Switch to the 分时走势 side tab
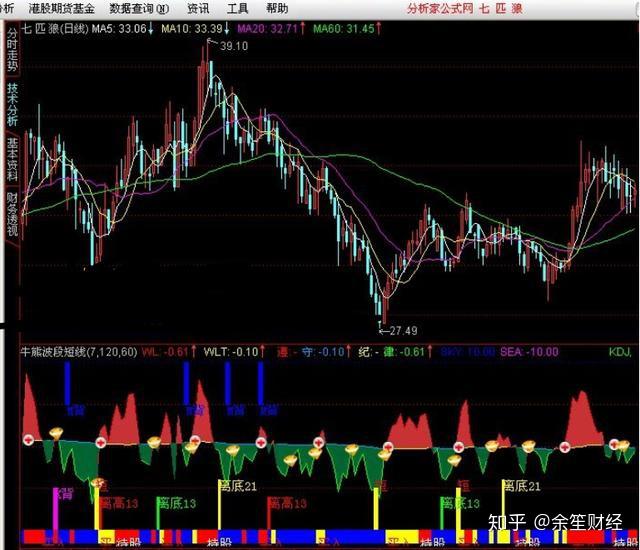 12,50
